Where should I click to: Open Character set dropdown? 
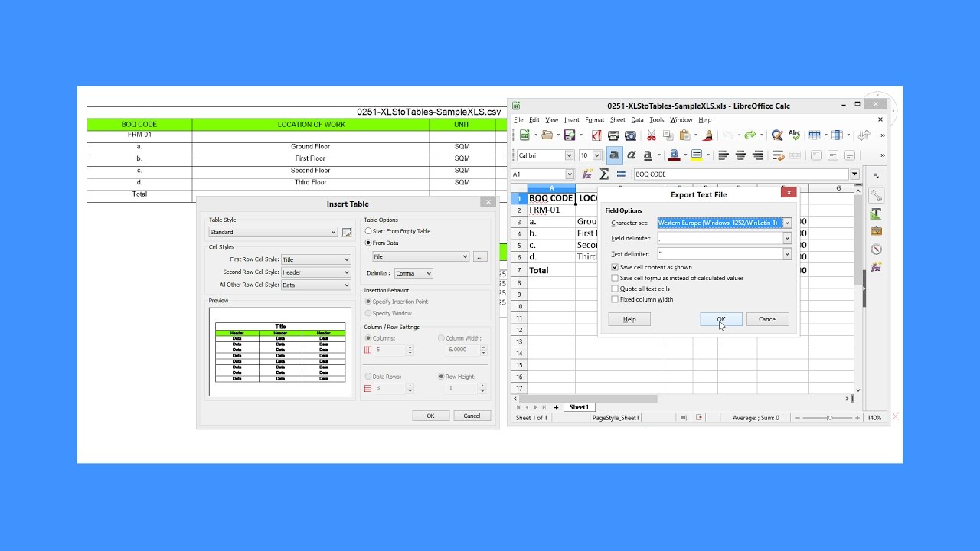[x=787, y=223]
